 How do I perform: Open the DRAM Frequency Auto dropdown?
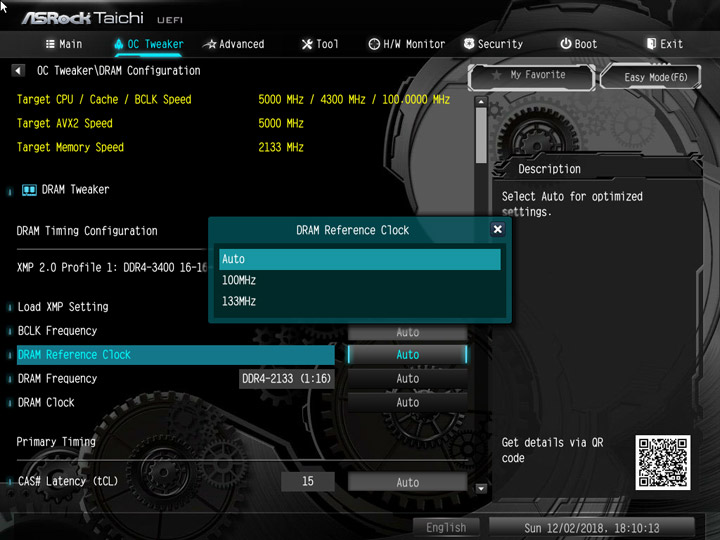pos(407,378)
